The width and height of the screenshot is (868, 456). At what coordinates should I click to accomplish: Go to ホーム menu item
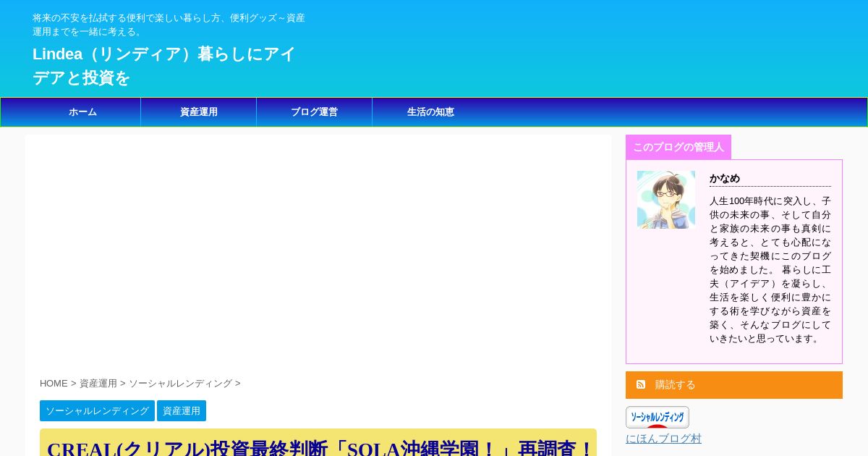coord(82,112)
